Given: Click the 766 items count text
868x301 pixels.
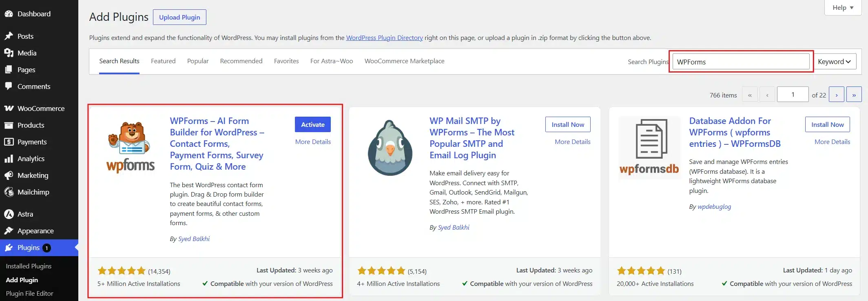Looking at the screenshot, I should [x=723, y=95].
